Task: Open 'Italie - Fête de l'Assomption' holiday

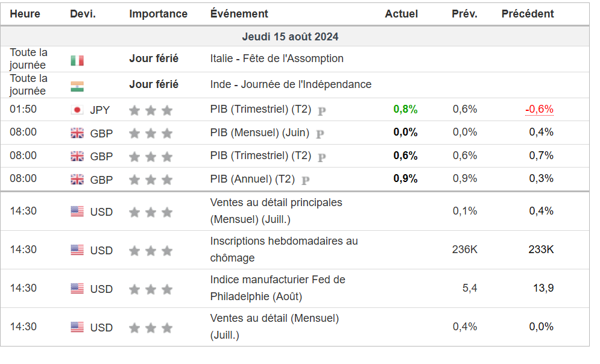Action: [x=277, y=58]
